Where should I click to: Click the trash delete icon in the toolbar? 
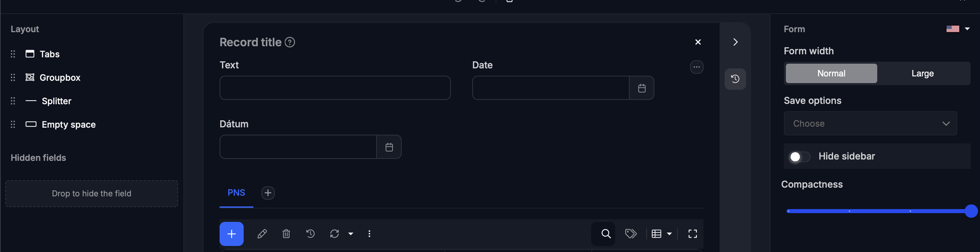click(286, 234)
